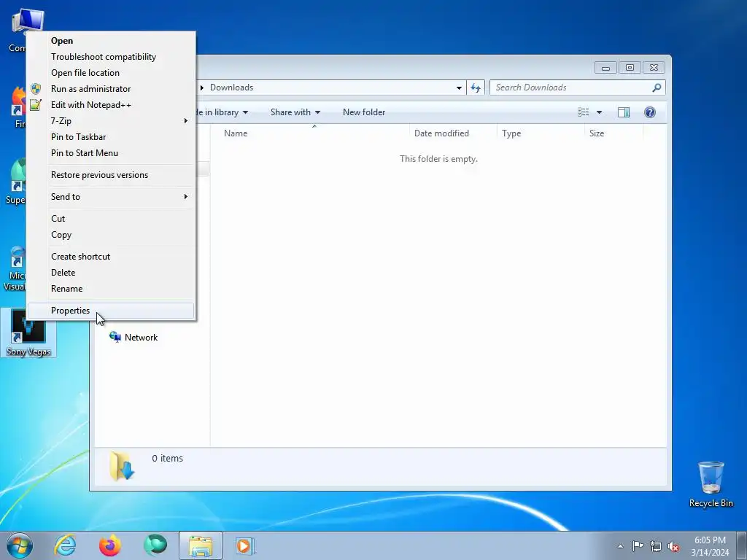Click the Show desktop button
Screen dimensions: 747x560
click(x=742, y=546)
